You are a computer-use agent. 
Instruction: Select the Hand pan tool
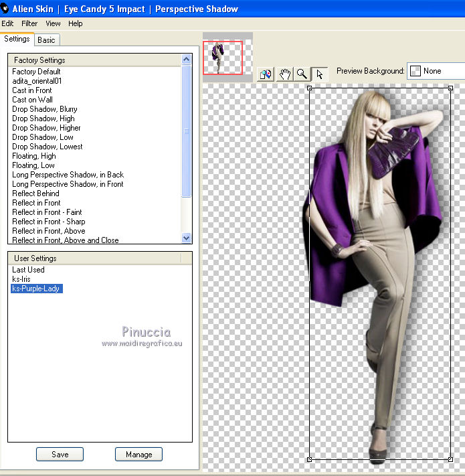[x=284, y=74]
